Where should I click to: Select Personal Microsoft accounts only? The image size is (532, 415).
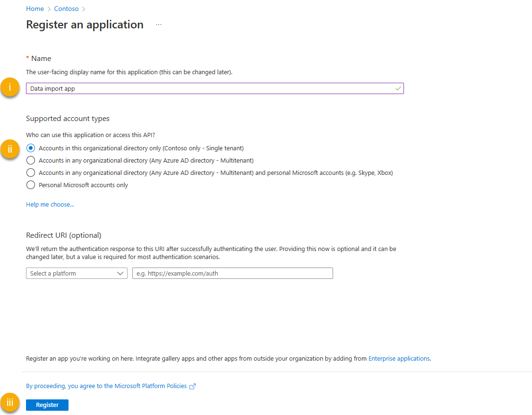pos(31,185)
